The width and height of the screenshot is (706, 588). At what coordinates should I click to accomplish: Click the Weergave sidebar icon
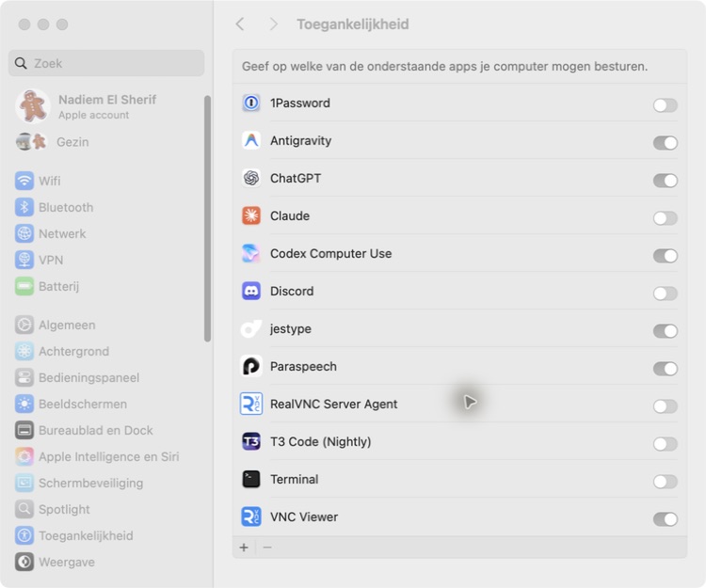[24, 562]
